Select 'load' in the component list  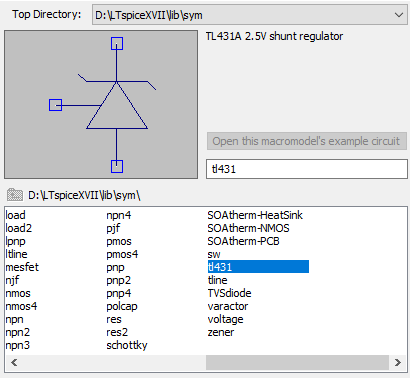[15, 215]
